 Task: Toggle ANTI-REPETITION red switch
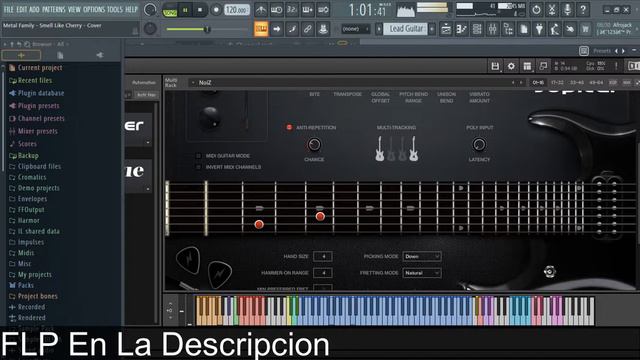point(289,127)
